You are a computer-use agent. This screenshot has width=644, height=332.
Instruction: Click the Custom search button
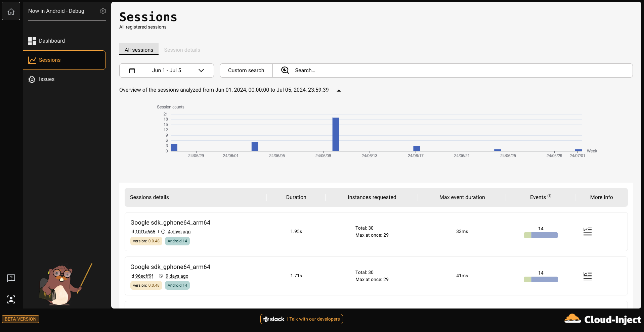246,70
